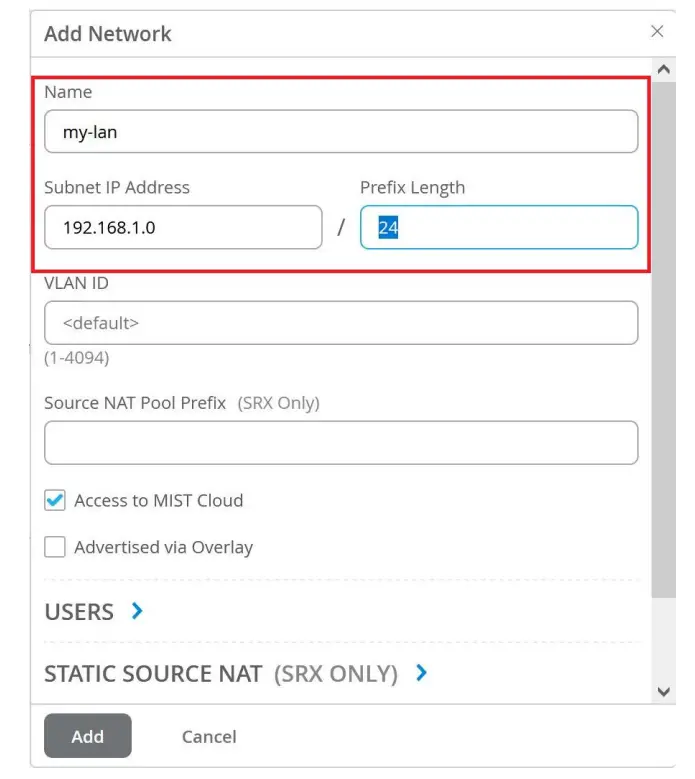Close the Add Network dialog
Viewport: 695px width, 779px height.
[657, 32]
